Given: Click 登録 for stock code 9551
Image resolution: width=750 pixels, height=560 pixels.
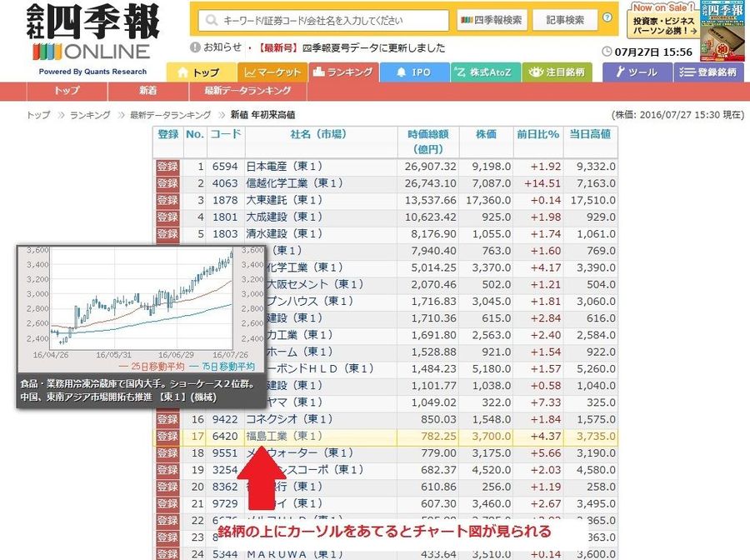Looking at the screenshot, I should pyautogui.click(x=167, y=452).
